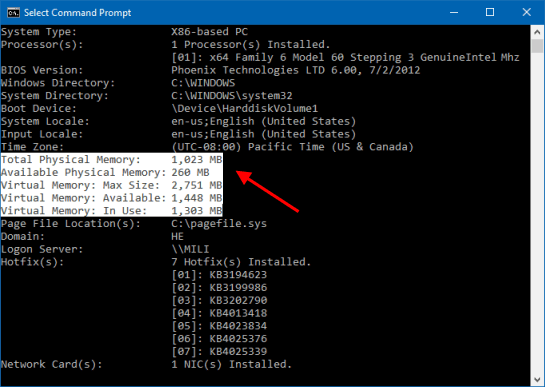The height and width of the screenshot is (387, 545).
Task: Close the Select Command Prompt window
Action: click(x=526, y=13)
